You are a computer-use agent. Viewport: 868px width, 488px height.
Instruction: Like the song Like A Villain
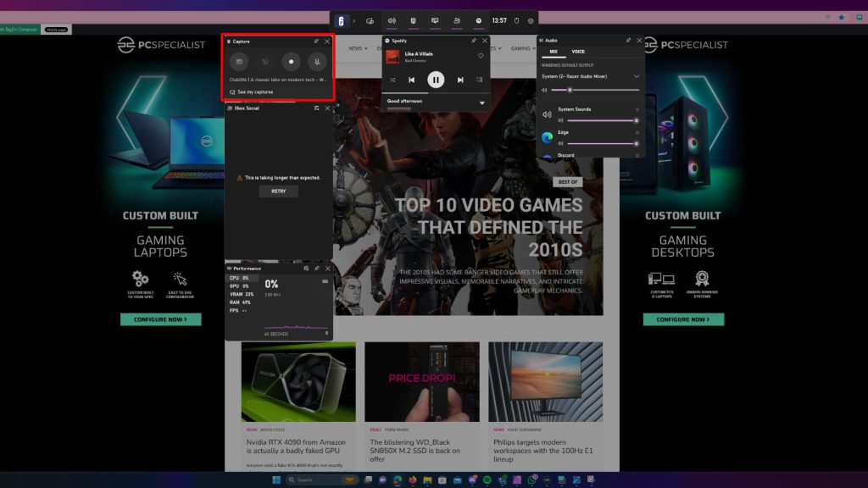click(481, 54)
